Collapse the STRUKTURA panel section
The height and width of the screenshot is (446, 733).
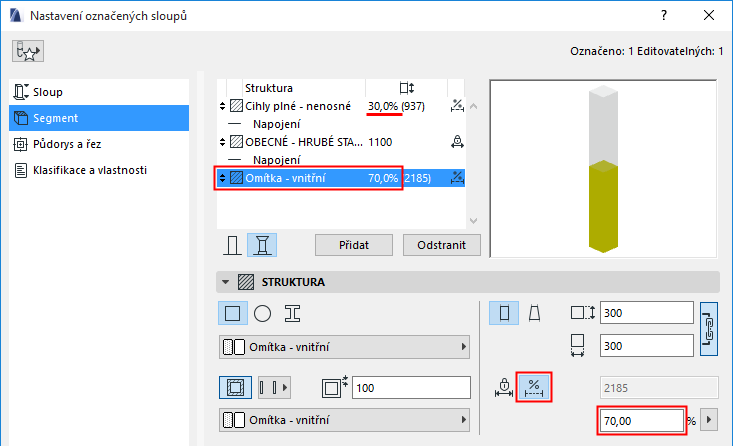pos(225,282)
